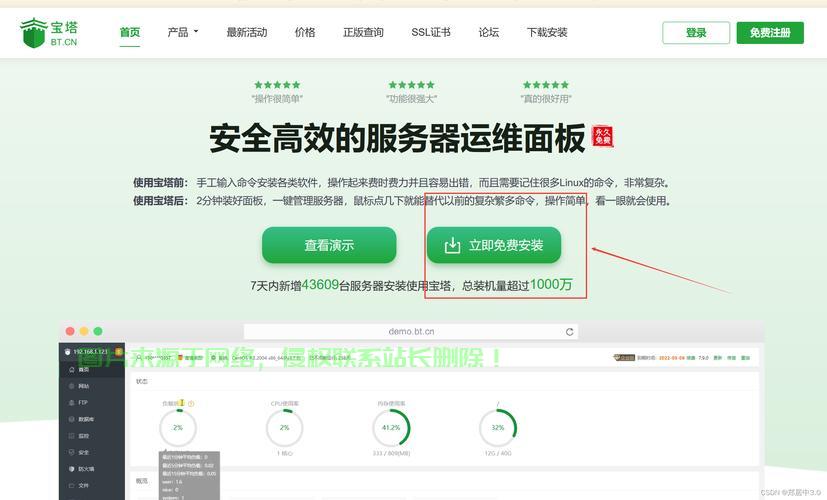
Task: Click the reload icon in demo address bar
Action: [x=570, y=332]
